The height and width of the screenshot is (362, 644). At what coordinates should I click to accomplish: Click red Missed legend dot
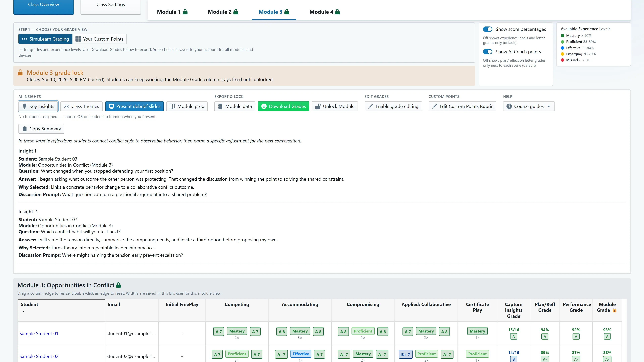click(x=562, y=60)
